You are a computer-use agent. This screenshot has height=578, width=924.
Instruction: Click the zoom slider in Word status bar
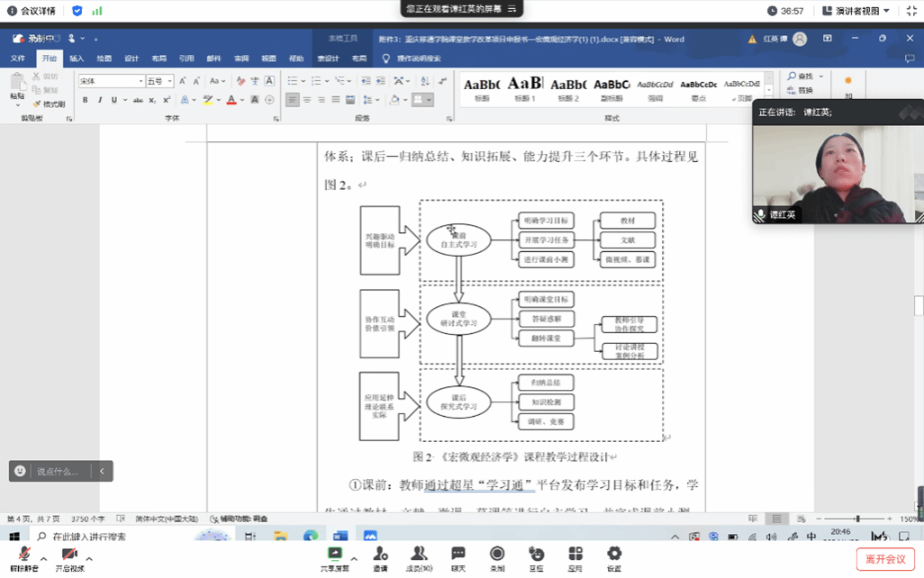point(856,519)
